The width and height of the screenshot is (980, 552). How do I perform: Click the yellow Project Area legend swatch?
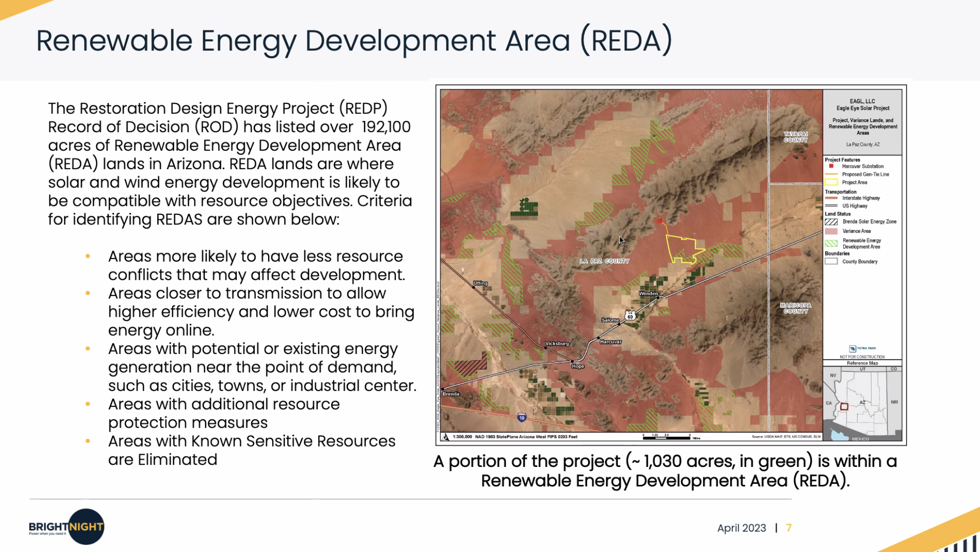(831, 183)
